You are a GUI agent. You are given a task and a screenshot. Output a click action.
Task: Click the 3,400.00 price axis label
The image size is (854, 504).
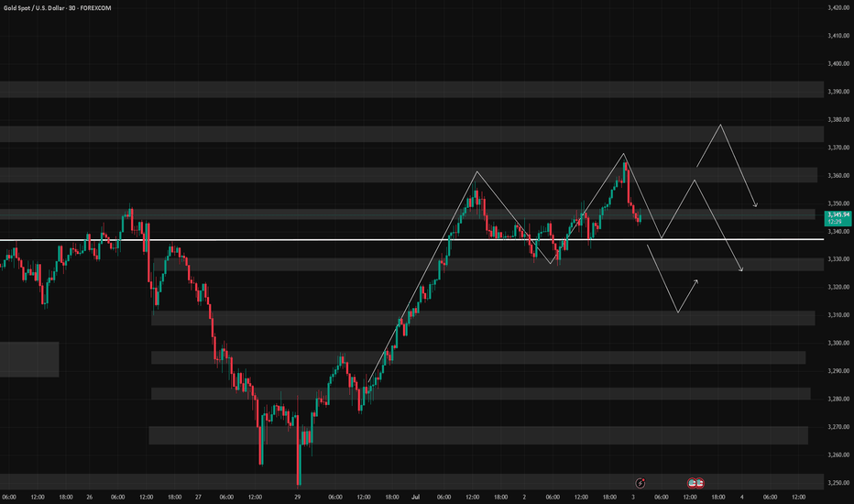pyautogui.click(x=838, y=64)
